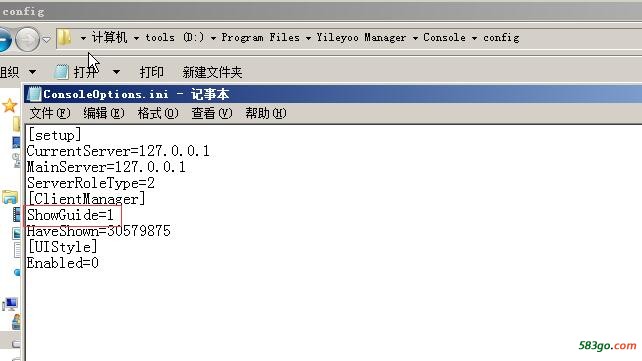
Task: Click the HaveShown=30579875 line
Action: [99, 231]
